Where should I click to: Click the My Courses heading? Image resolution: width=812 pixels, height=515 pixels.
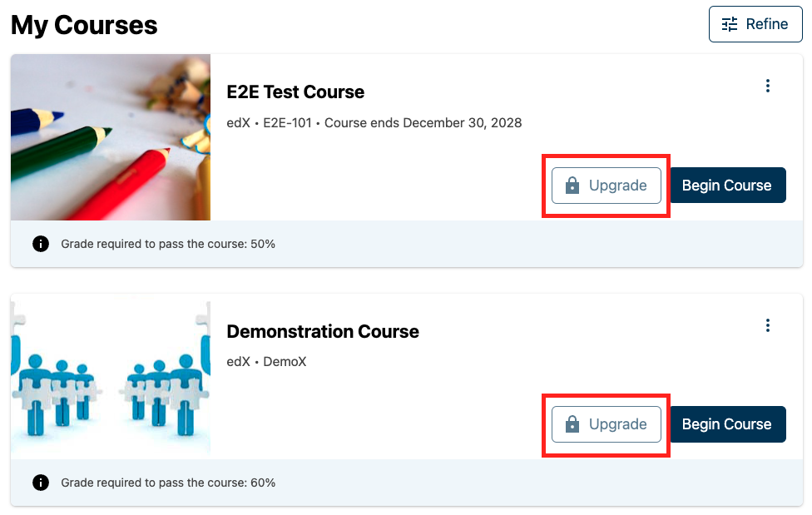click(84, 25)
